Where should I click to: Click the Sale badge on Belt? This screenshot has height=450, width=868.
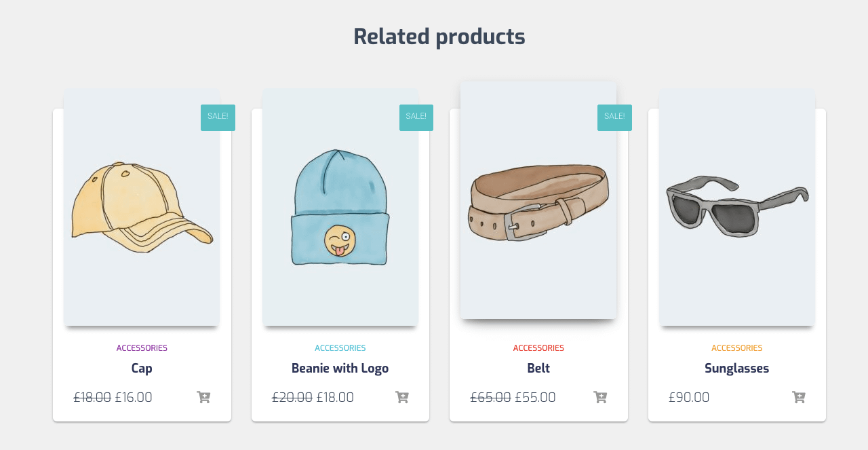[614, 117]
